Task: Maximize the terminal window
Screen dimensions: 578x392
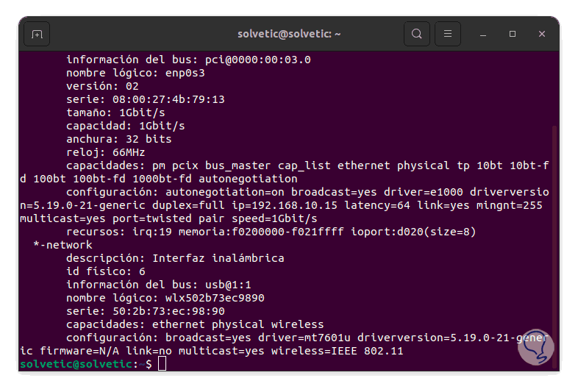Action: coord(513,34)
